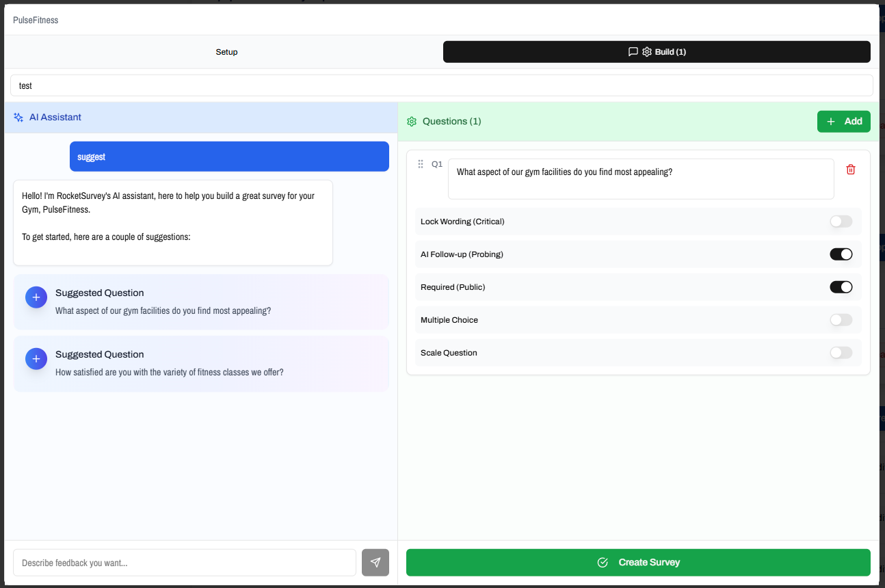Click the Add button to create a question
885x588 pixels.
pyautogui.click(x=843, y=121)
